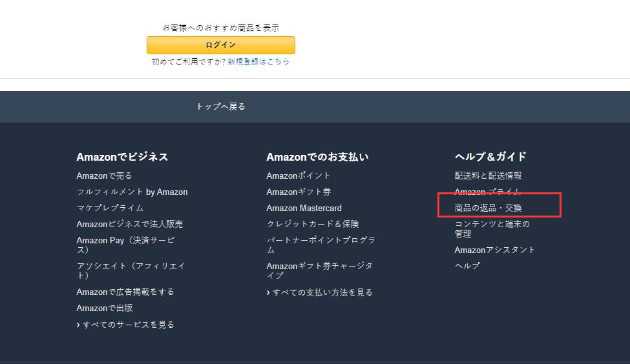Open the Amazonで売る link

coord(104,176)
